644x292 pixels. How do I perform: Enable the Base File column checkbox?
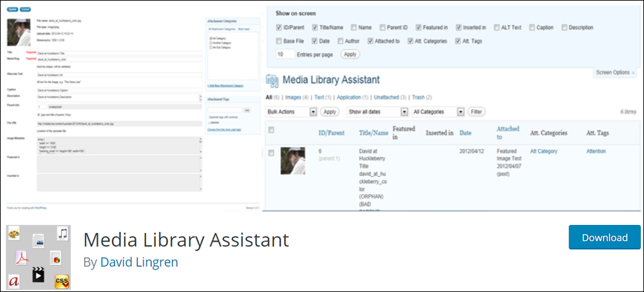[x=279, y=41]
